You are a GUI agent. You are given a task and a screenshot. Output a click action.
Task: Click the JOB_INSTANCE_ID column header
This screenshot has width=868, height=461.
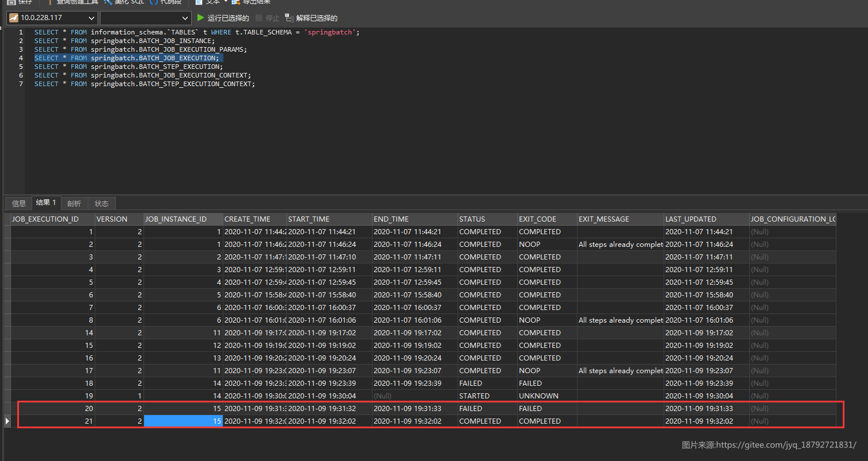point(183,219)
